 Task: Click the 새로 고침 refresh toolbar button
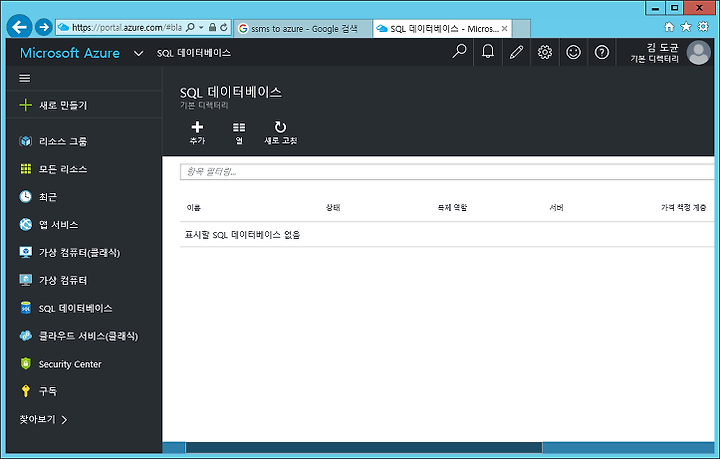(x=281, y=133)
